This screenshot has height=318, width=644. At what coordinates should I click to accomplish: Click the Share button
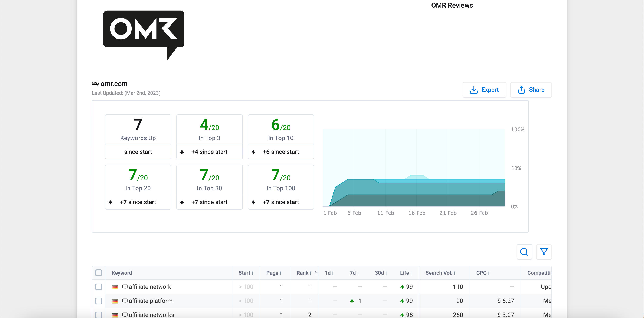click(x=531, y=90)
